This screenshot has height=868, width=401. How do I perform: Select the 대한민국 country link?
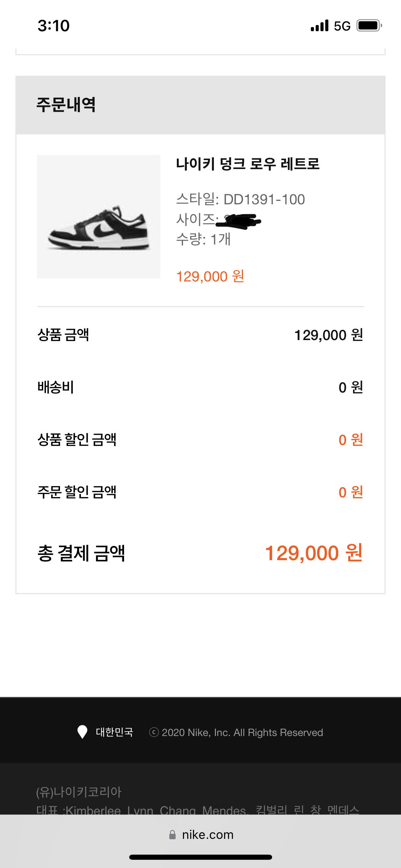tap(114, 732)
